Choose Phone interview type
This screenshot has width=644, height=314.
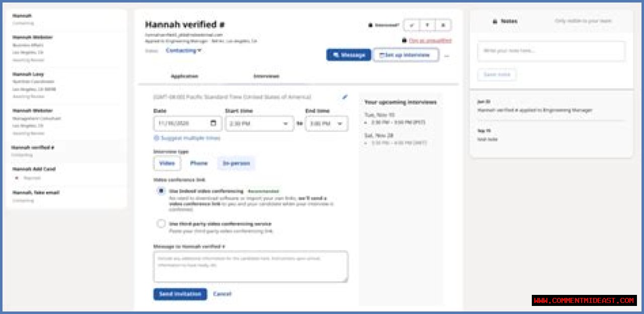coord(199,163)
